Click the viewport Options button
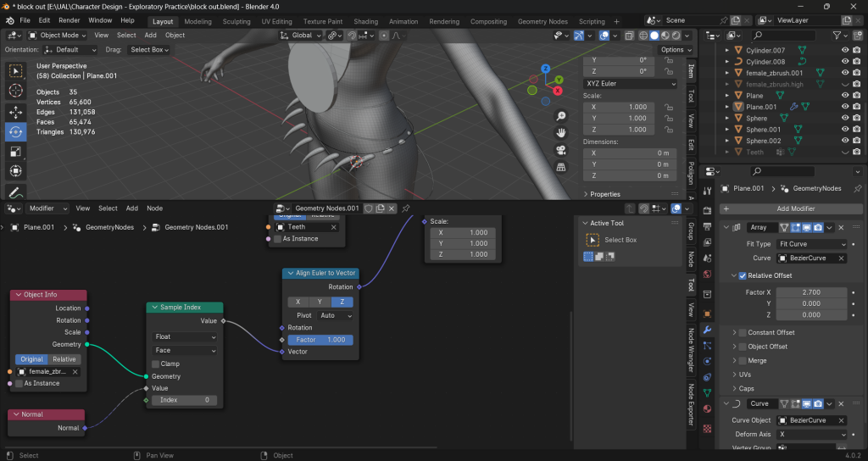 (676, 50)
